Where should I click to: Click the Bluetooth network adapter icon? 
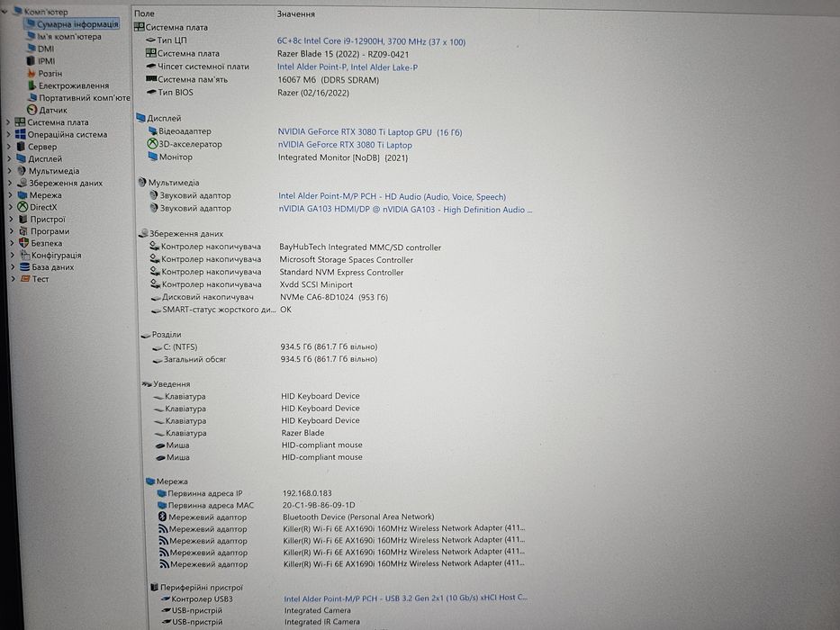coord(162,517)
